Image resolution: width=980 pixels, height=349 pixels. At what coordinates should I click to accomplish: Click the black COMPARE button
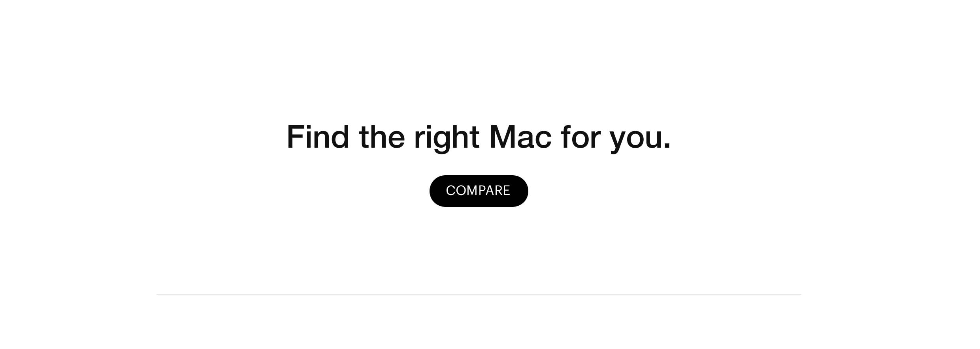click(479, 191)
